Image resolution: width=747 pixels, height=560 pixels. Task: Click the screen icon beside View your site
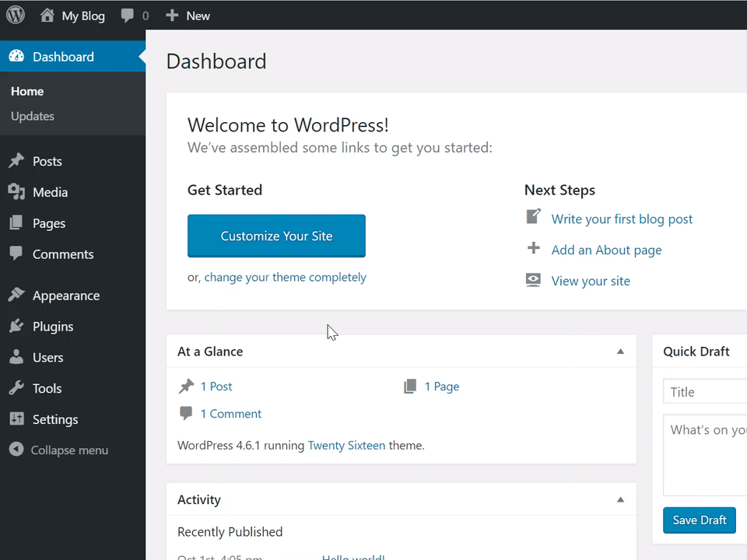pyautogui.click(x=533, y=280)
